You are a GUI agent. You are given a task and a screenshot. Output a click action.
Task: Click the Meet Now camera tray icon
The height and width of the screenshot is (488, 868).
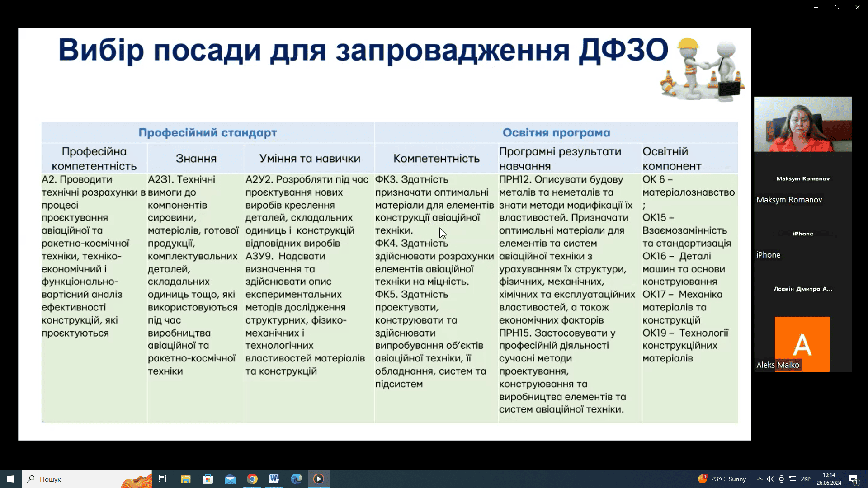(782, 479)
